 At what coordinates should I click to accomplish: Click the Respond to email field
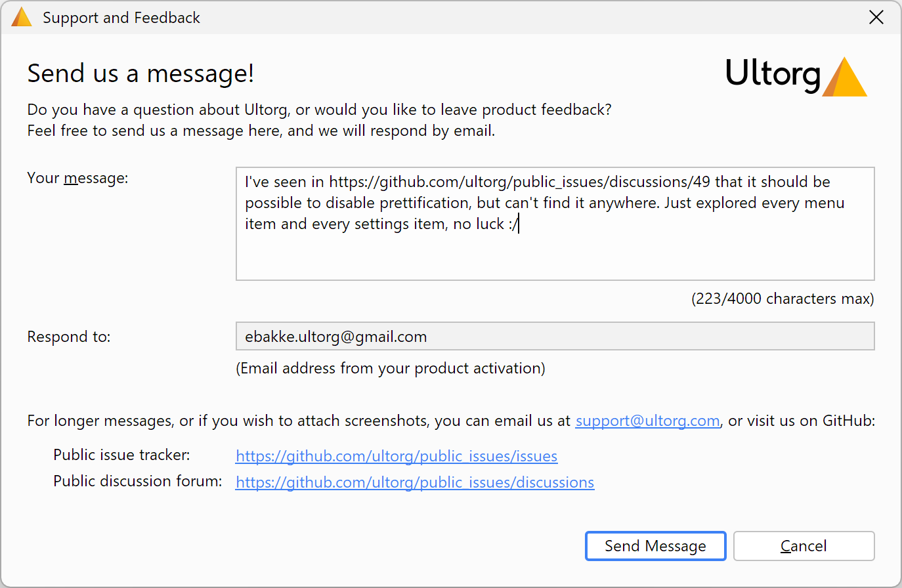[x=555, y=337]
